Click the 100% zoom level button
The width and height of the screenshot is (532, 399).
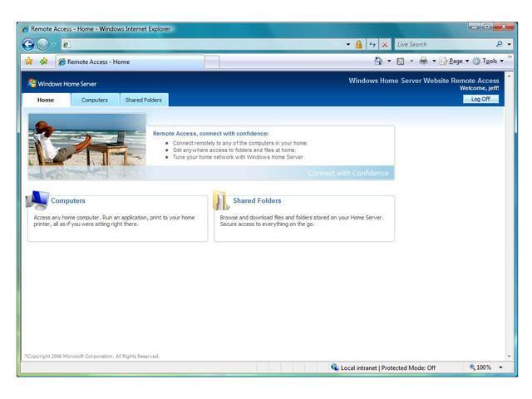coord(480,367)
